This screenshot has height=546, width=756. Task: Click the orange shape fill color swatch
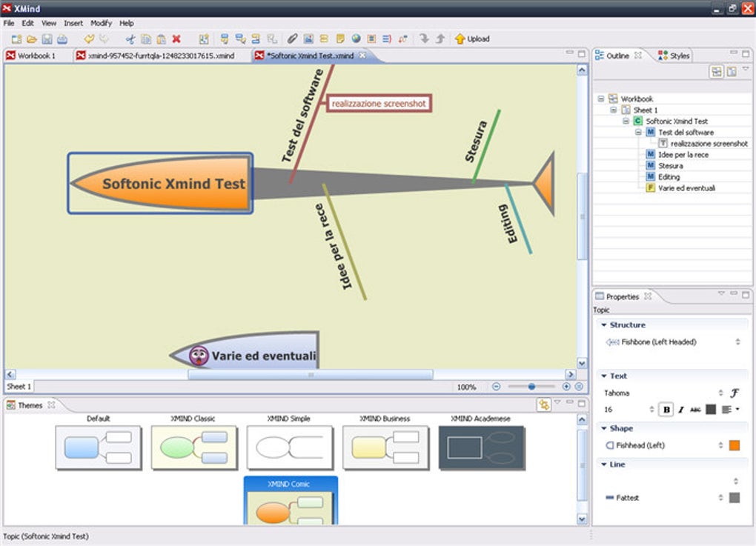[x=734, y=445]
